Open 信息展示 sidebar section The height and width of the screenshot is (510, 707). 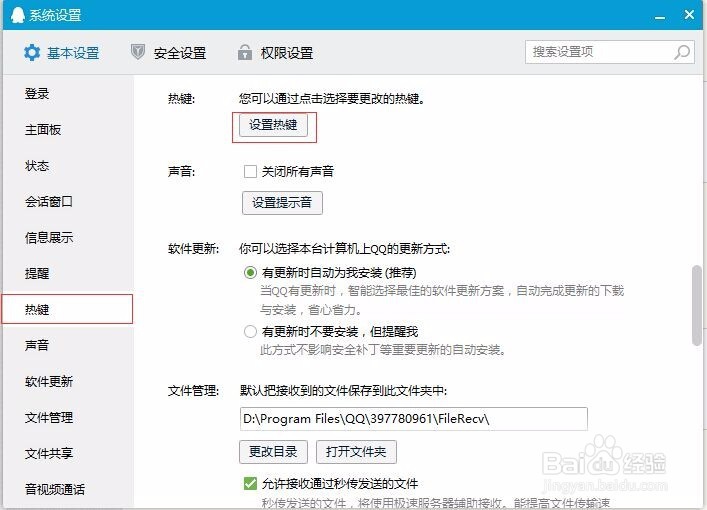click(x=49, y=238)
